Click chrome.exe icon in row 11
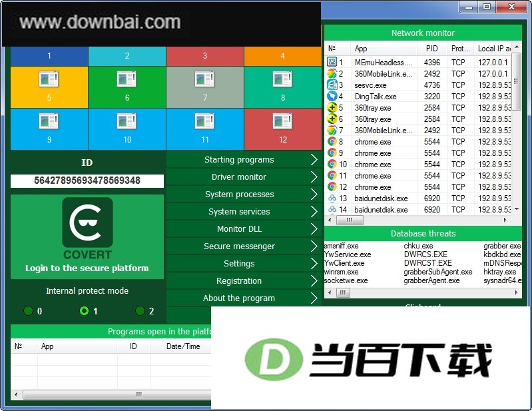This screenshot has width=532, height=411. (x=332, y=175)
